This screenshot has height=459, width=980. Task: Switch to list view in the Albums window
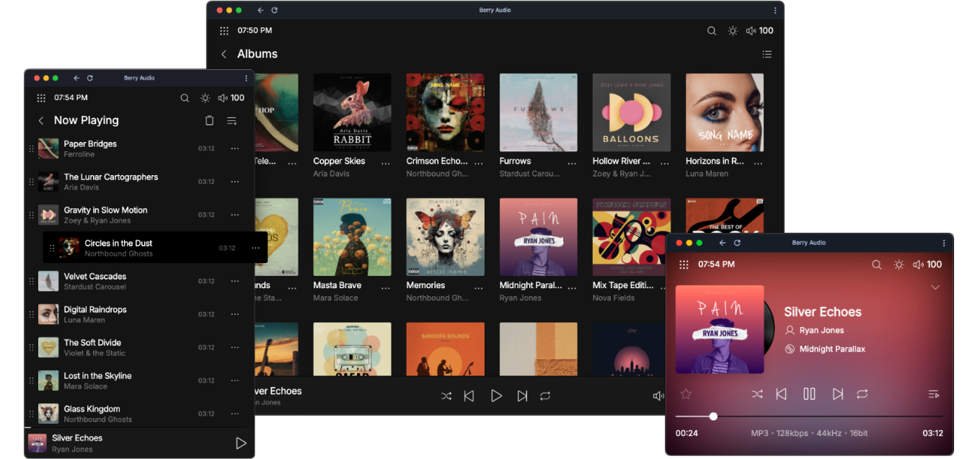[767, 53]
